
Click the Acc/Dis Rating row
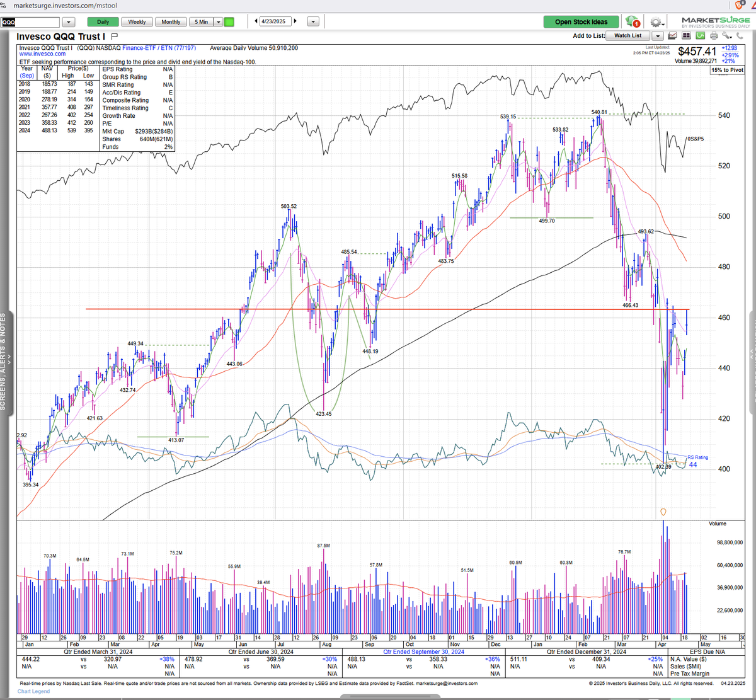click(138, 93)
